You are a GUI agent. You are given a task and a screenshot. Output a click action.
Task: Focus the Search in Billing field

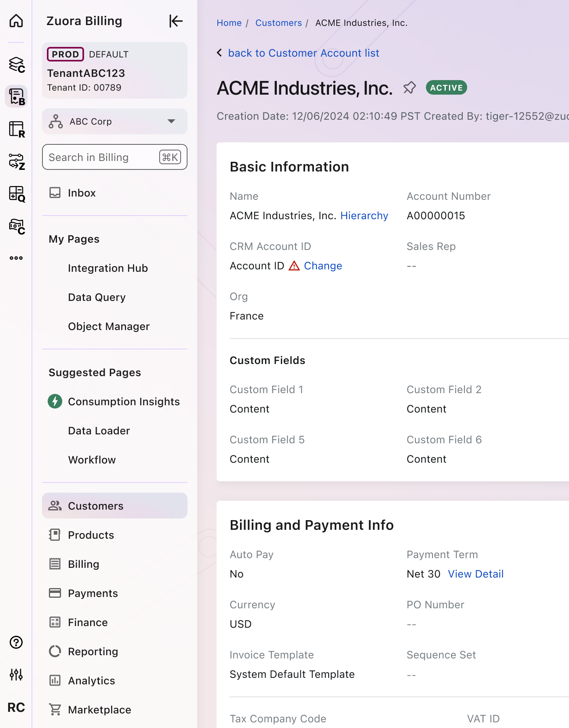pos(101,157)
